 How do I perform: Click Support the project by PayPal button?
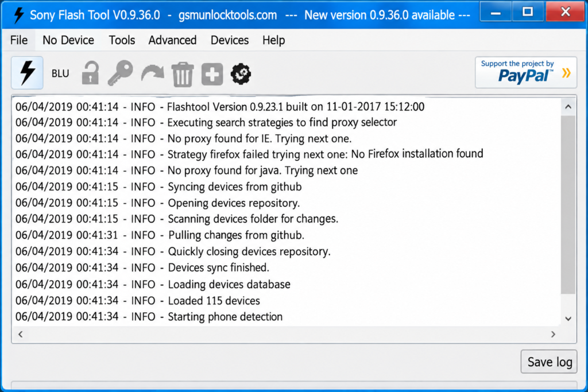pyautogui.click(x=526, y=72)
